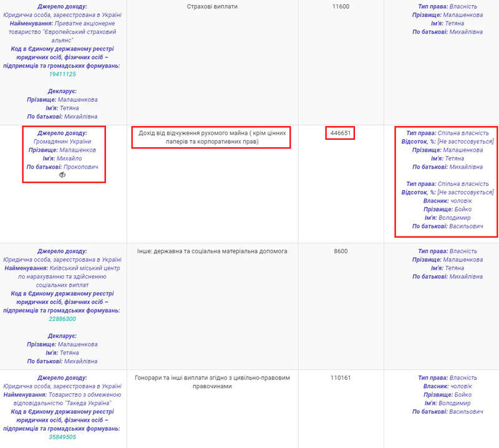Click the crossed-out eye icon under Прокопович

(x=62, y=176)
